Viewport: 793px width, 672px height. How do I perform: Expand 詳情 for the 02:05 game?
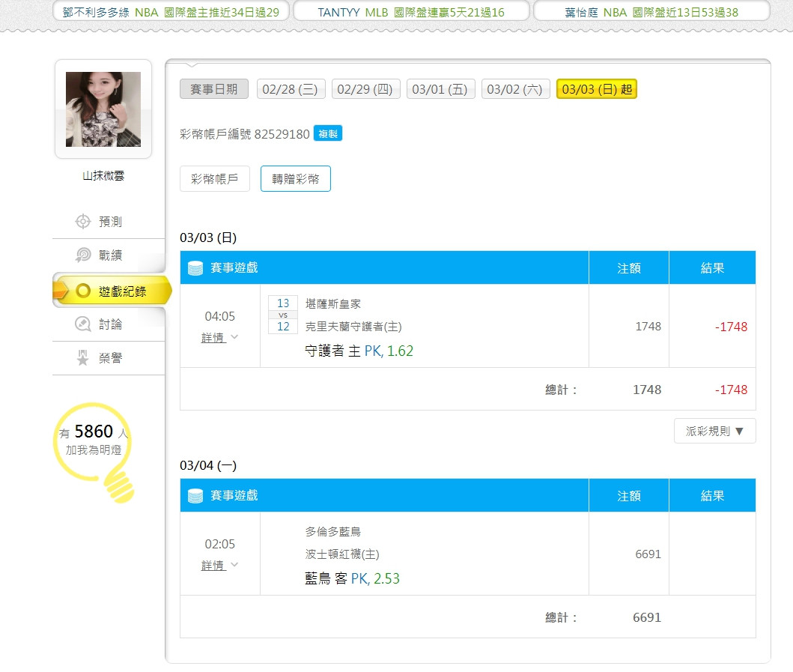tap(219, 565)
